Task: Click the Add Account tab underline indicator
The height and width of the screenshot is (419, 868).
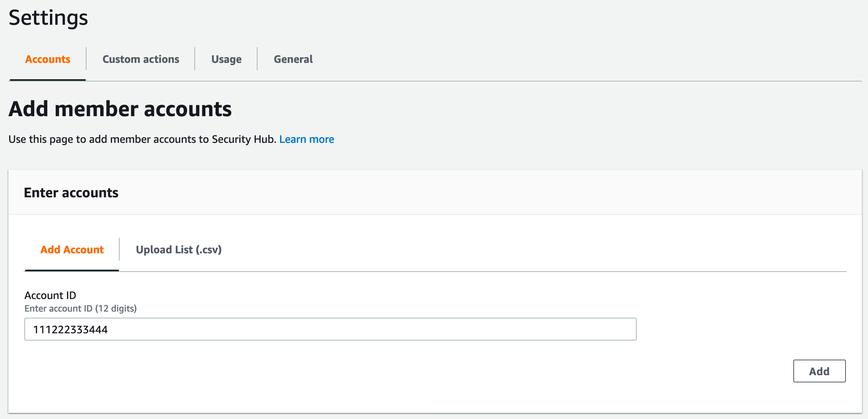Action: (71, 271)
